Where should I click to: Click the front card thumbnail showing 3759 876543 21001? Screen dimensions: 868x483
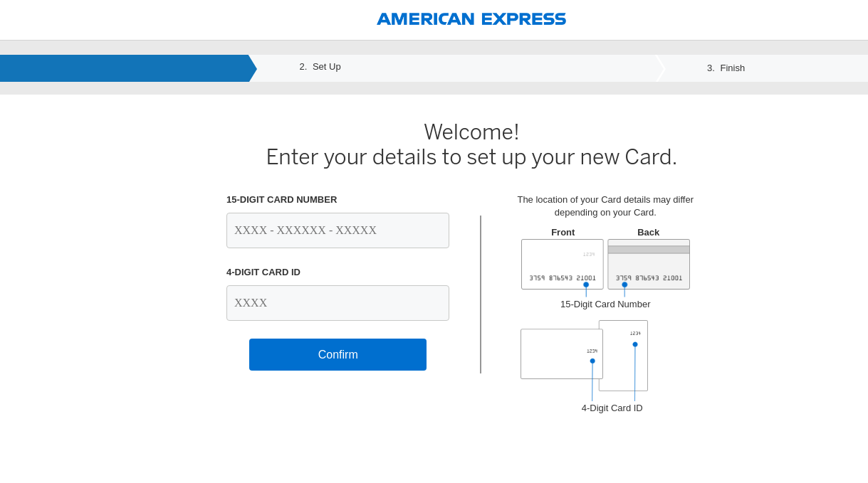[x=562, y=264]
